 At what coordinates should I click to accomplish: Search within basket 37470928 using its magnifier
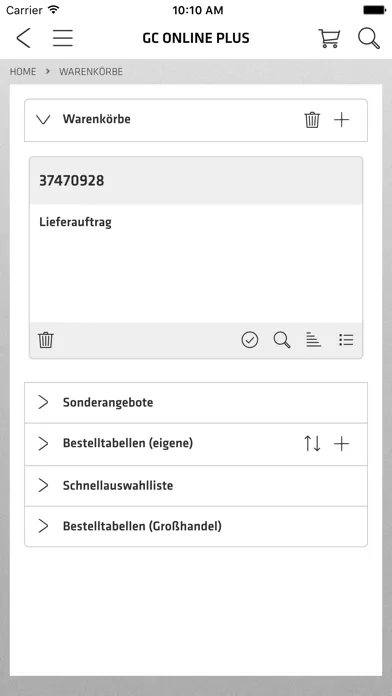(x=282, y=340)
